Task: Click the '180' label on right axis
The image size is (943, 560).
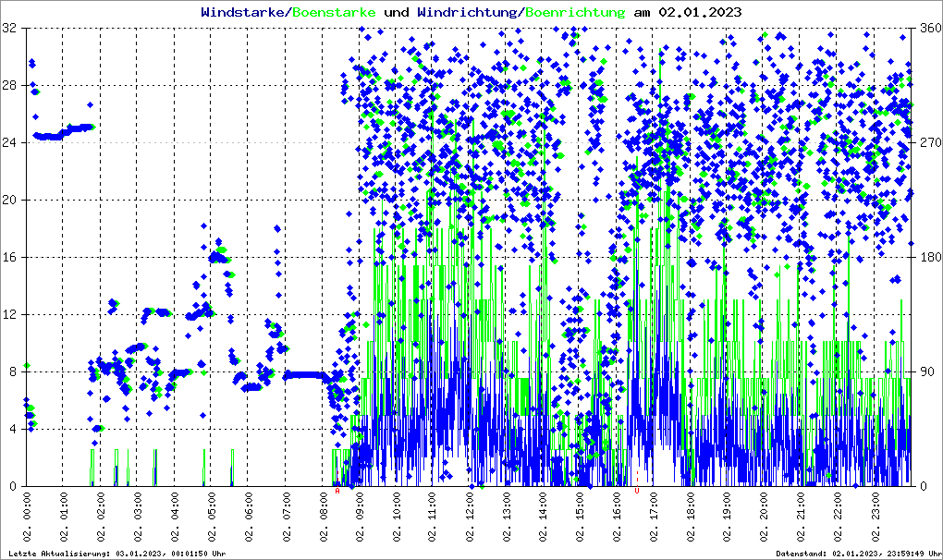Action: coord(929,257)
